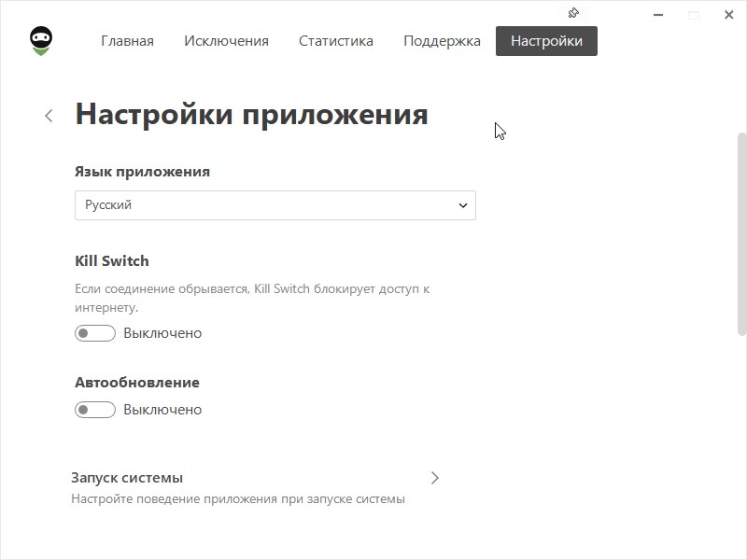This screenshot has width=747, height=560.
Task: Click the language dropdown arrow
Action: click(x=462, y=205)
